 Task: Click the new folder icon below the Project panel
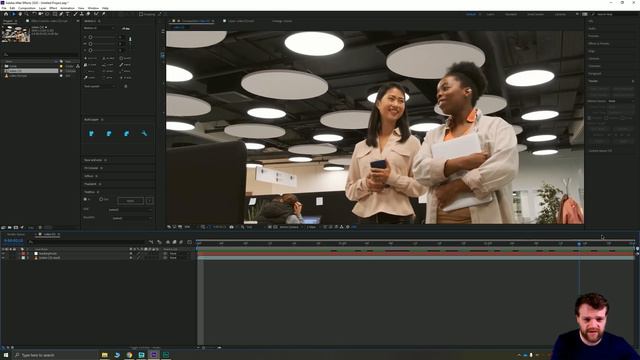click(9, 227)
